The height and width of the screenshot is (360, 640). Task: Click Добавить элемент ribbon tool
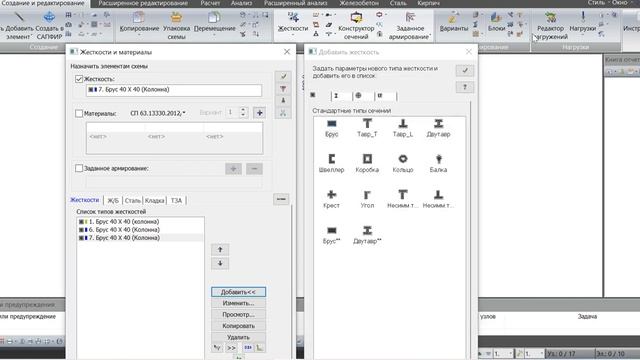coord(18,25)
